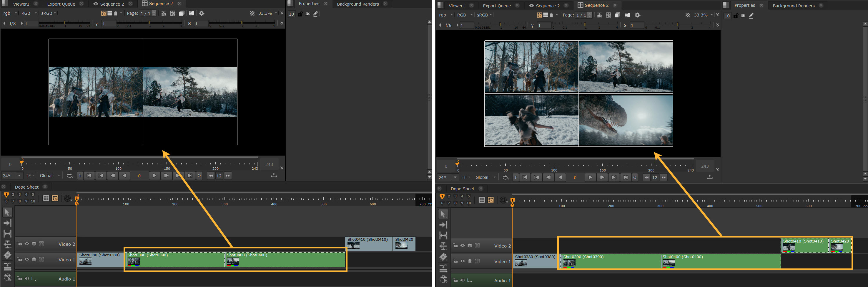The height and width of the screenshot is (287, 868).
Task: Open the lowercase rgb layer dropdown, left viewer
Action: click(x=10, y=13)
